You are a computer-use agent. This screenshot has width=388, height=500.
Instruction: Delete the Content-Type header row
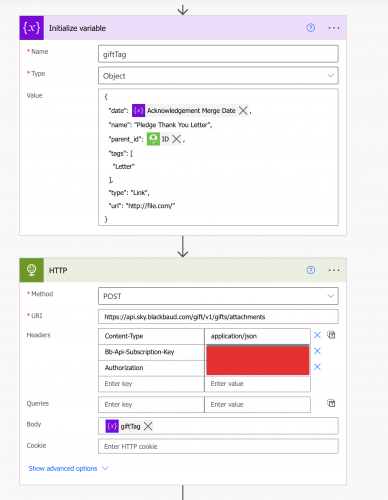(x=317, y=335)
